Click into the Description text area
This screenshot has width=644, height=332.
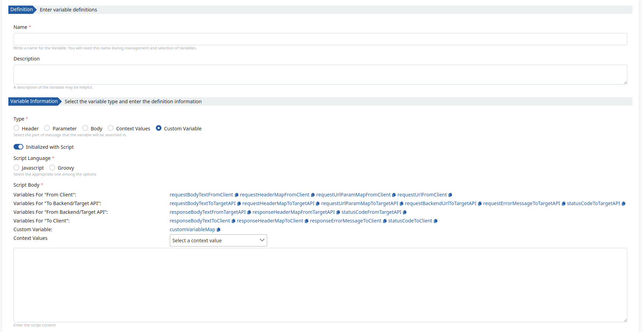tap(320, 74)
